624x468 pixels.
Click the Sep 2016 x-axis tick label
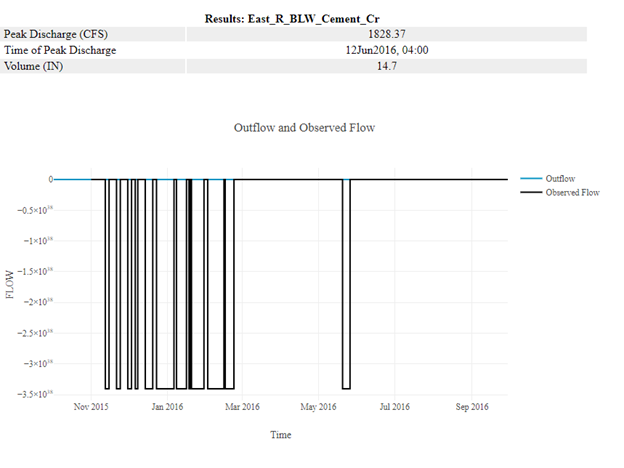click(472, 407)
